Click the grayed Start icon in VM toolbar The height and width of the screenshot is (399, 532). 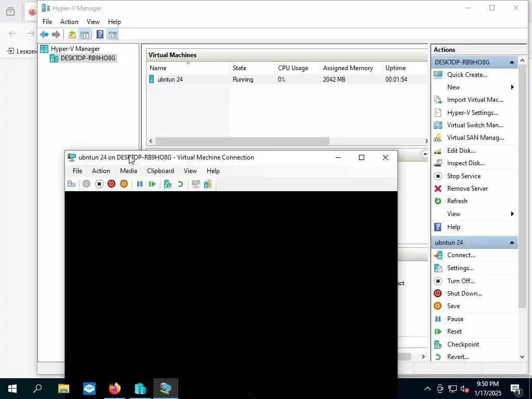tap(87, 184)
